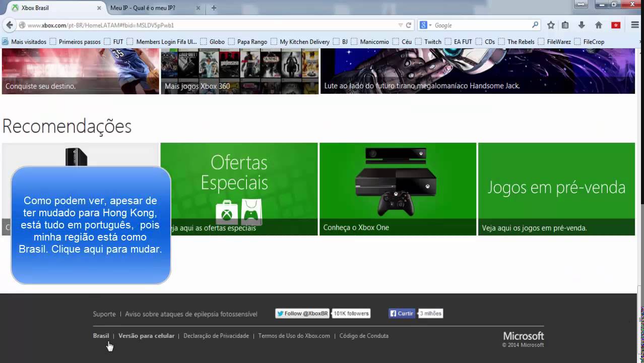The height and width of the screenshot is (363, 644).
Task: Open the Papa Rango bookmark
Action: 248,42
